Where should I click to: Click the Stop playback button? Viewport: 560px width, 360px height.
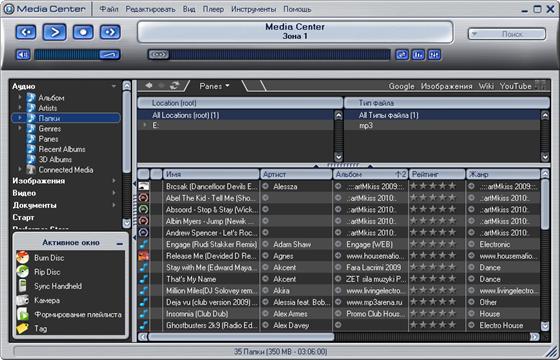click(x=83, y=32)
